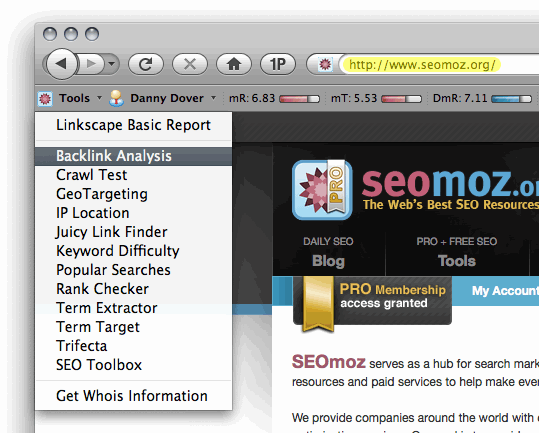Expand the Danny Dover dropdown arrow
539x433 pixels.
tap(213, 98)
